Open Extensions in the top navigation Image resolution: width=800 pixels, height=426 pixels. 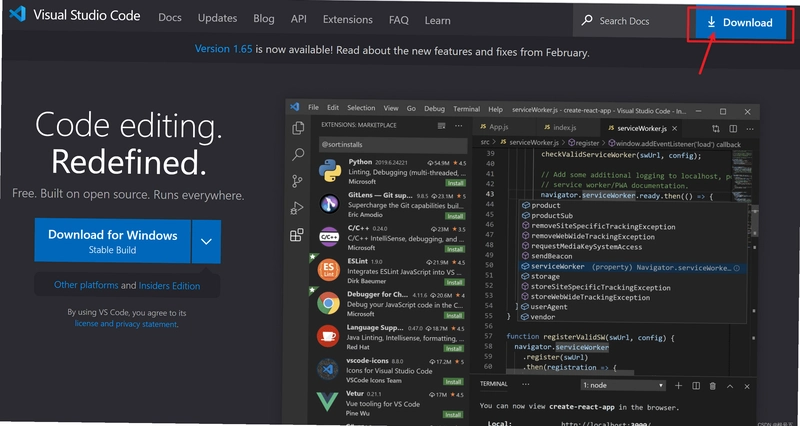tap(347, 19)
